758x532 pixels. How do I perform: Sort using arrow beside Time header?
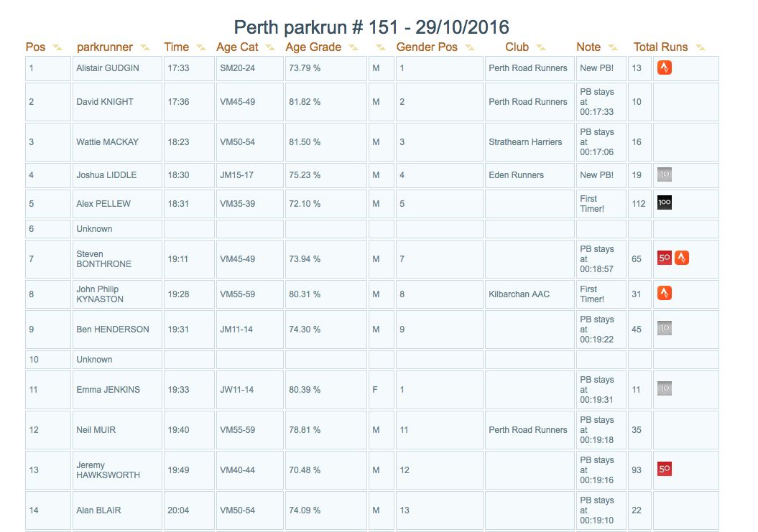[201, 47]
